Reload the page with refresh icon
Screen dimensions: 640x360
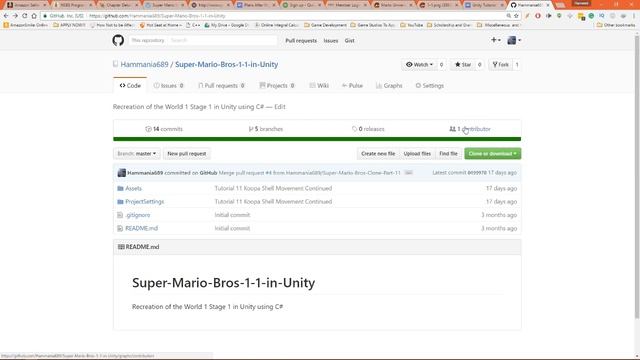24,16
